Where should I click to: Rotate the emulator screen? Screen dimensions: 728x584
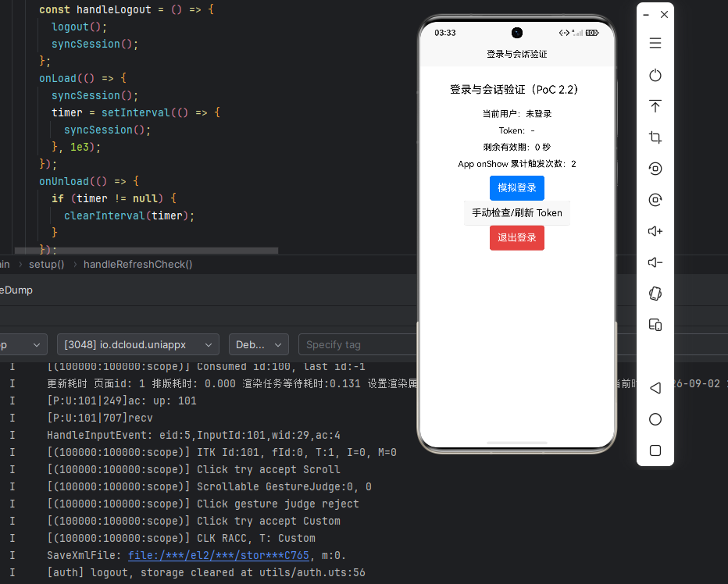(655, 294)
